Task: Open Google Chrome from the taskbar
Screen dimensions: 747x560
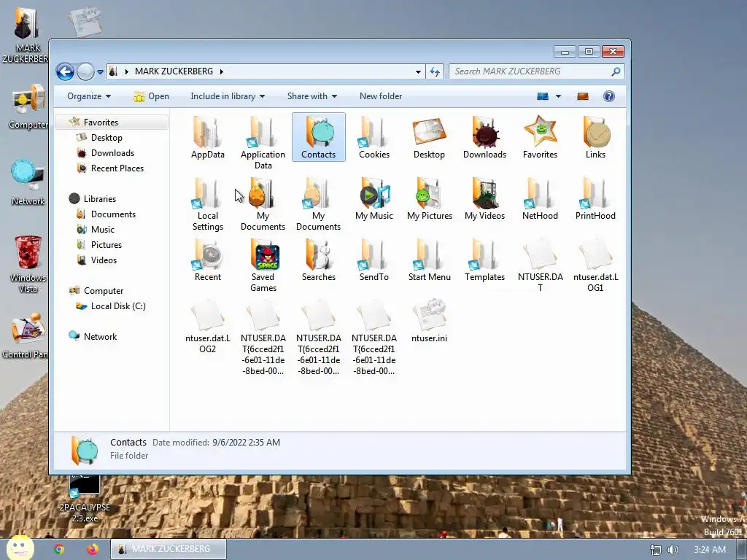Action: 58,549
